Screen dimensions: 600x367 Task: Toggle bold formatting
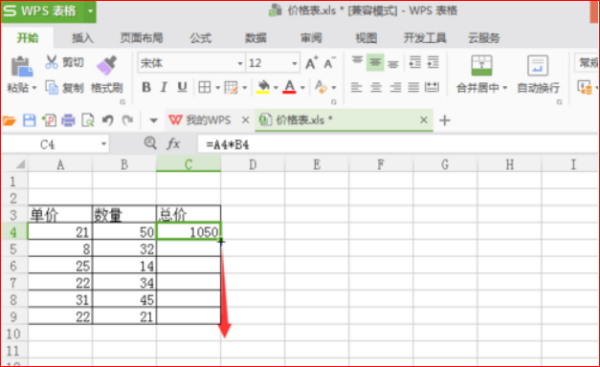(146, 87)
